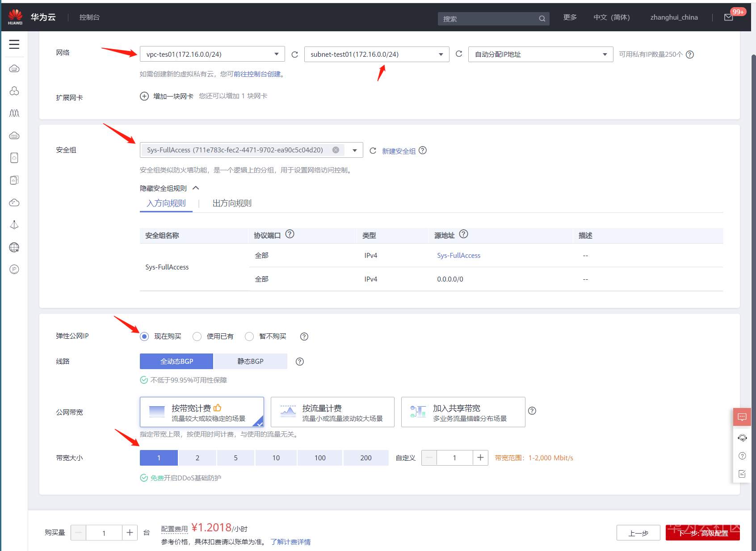Screen dimensions: 756x551
Task: Set bandwidth size to 5
Action: [x=235, y=458]
